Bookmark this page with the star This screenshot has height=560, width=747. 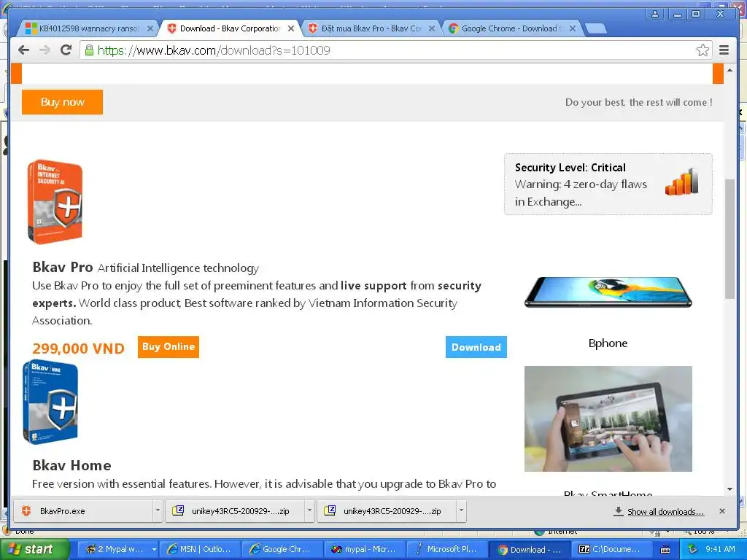coord(703,50)
